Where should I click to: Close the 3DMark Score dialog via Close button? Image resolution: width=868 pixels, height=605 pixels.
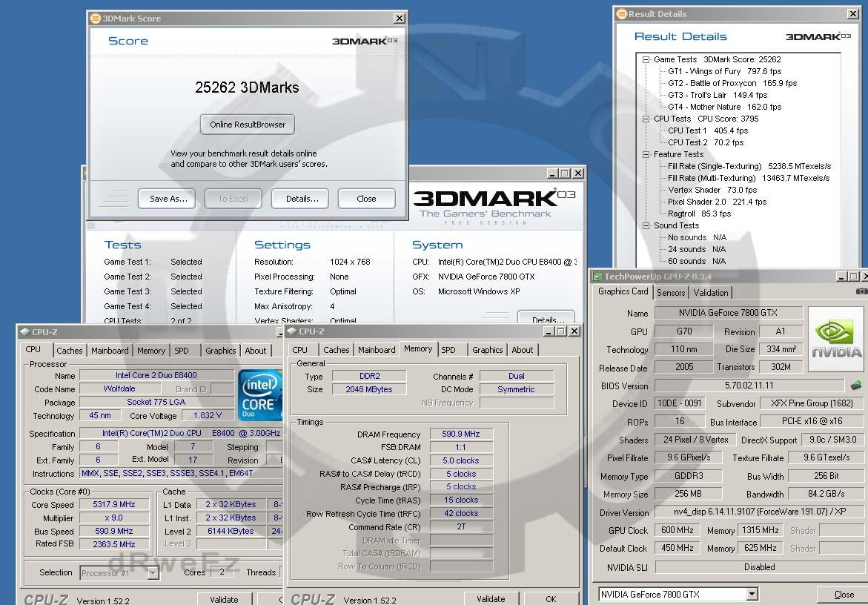[x=366, y=199]
